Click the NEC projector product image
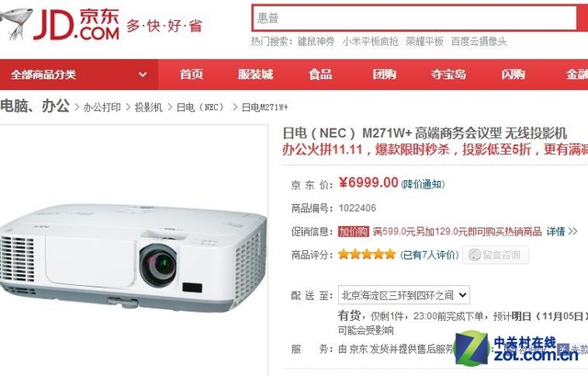 click(133, 257)
